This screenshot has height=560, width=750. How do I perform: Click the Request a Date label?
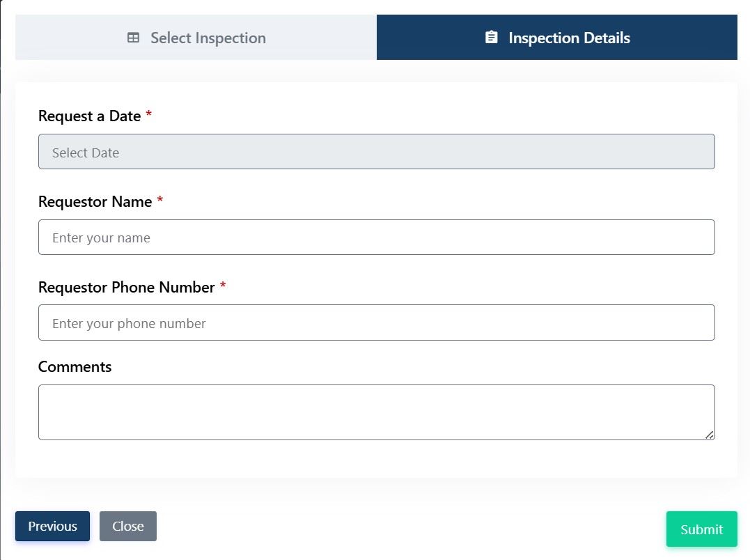point(89,116)
